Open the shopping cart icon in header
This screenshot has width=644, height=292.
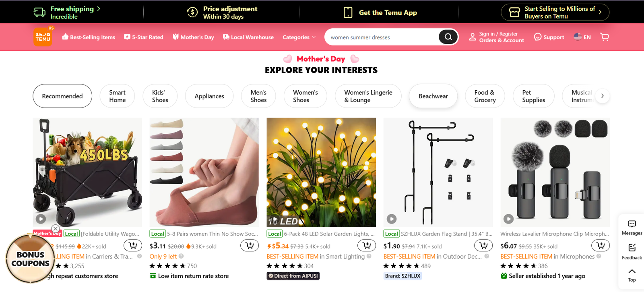coord(604,37)
